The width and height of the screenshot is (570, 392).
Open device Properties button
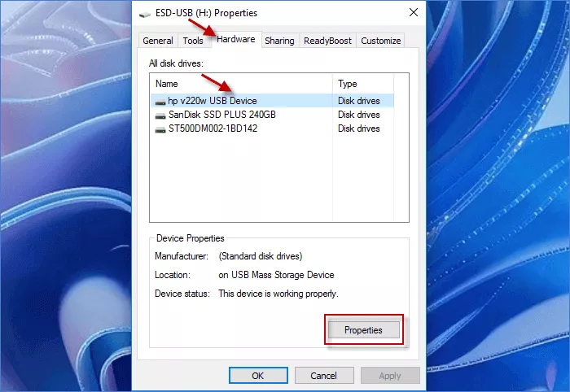click(x=363, y=330)
